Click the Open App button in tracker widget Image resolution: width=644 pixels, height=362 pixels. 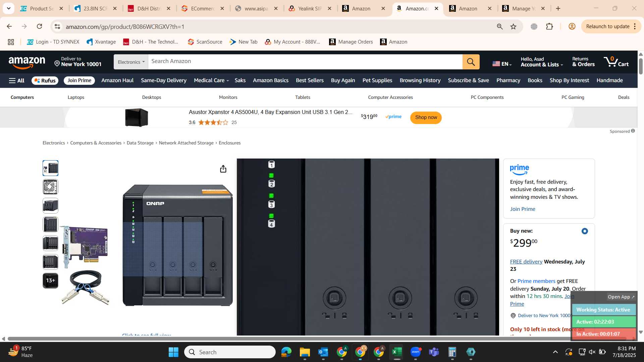point(621,297)
